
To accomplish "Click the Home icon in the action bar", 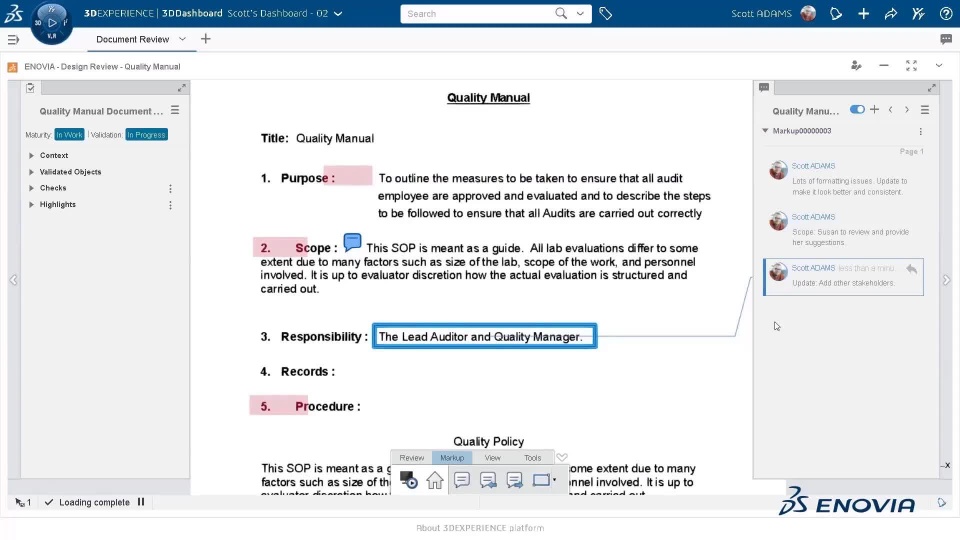I will click(435, 480).
